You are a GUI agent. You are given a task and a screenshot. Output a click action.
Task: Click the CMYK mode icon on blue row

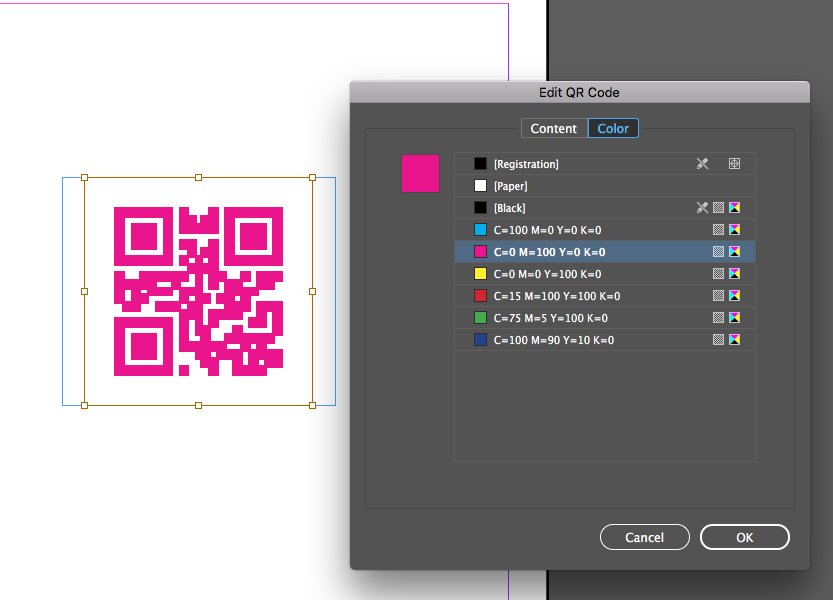click(x=735, y=340)
